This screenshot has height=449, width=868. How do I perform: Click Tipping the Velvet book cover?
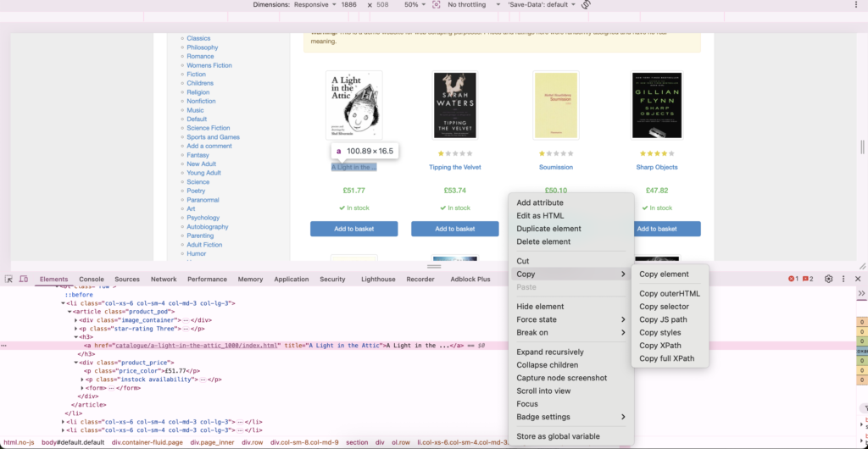click(454, 105)
